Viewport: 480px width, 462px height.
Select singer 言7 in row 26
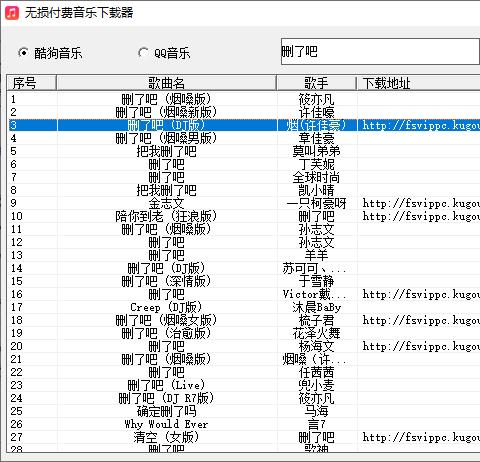(316, 424)
